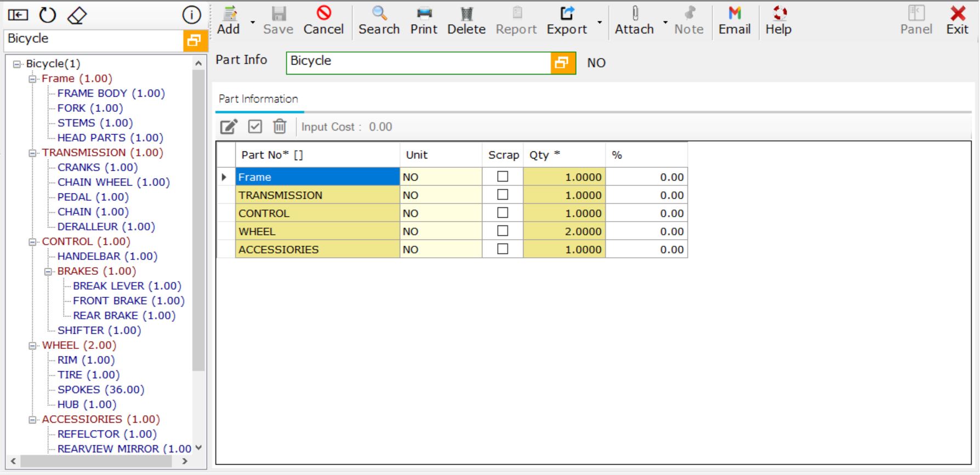Click the tree's horizontal scrollbar
Viewport: 980px width, 475px height.
click(96, 461)
